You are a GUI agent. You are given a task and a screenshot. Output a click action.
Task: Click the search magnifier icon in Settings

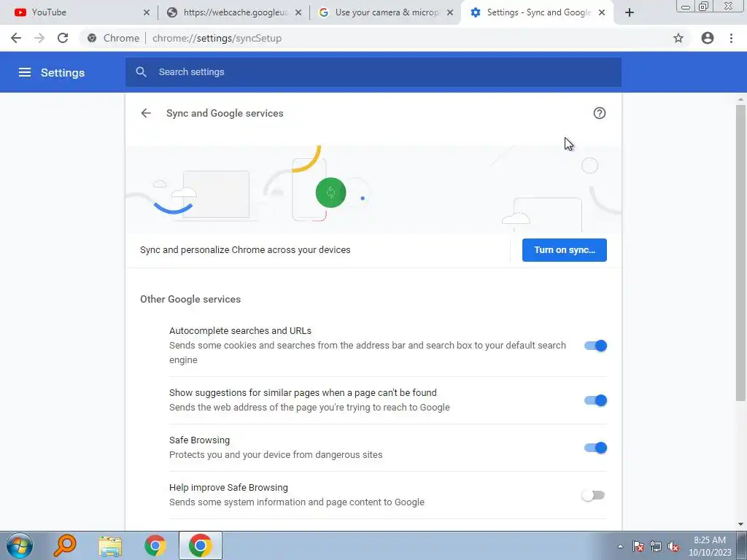[x=141, y=72]
